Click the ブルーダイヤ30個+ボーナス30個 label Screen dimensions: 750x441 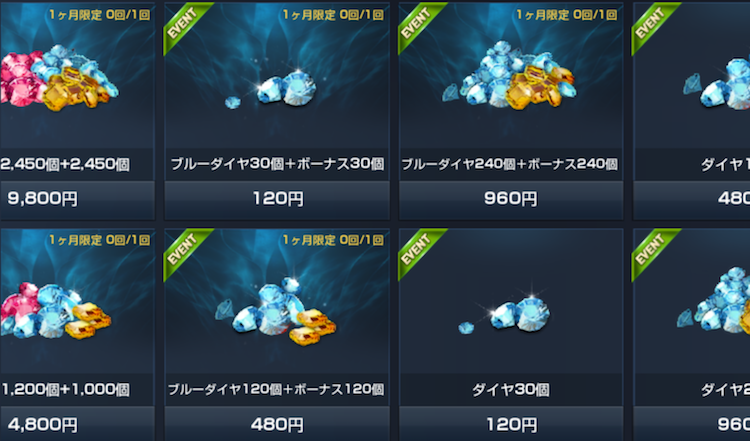click(277, 164)
